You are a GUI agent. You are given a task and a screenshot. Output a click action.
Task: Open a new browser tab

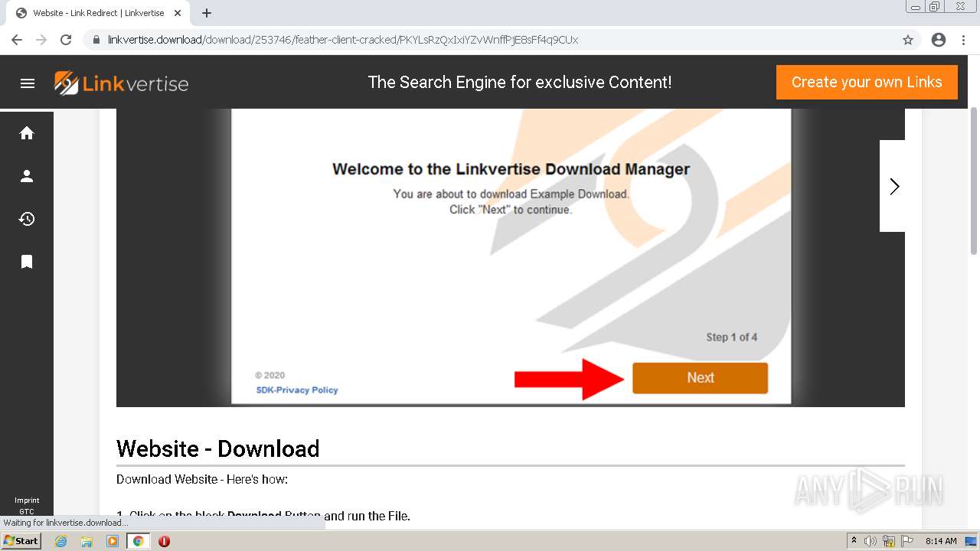(207, 13)
